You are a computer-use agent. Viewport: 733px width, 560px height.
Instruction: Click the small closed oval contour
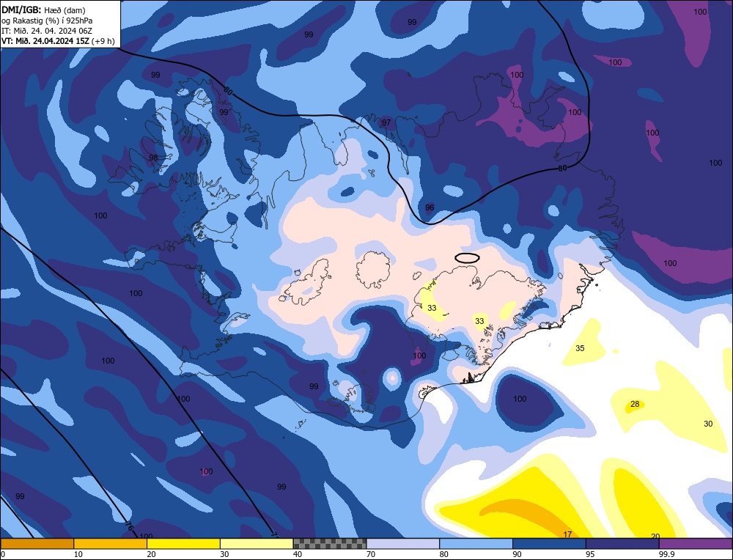467,257
